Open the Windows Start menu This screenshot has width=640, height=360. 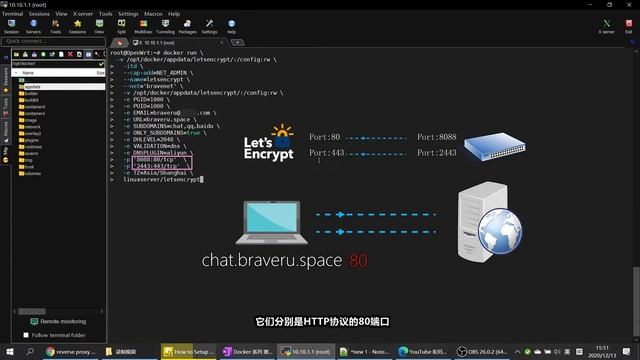[x=9, y=352]
